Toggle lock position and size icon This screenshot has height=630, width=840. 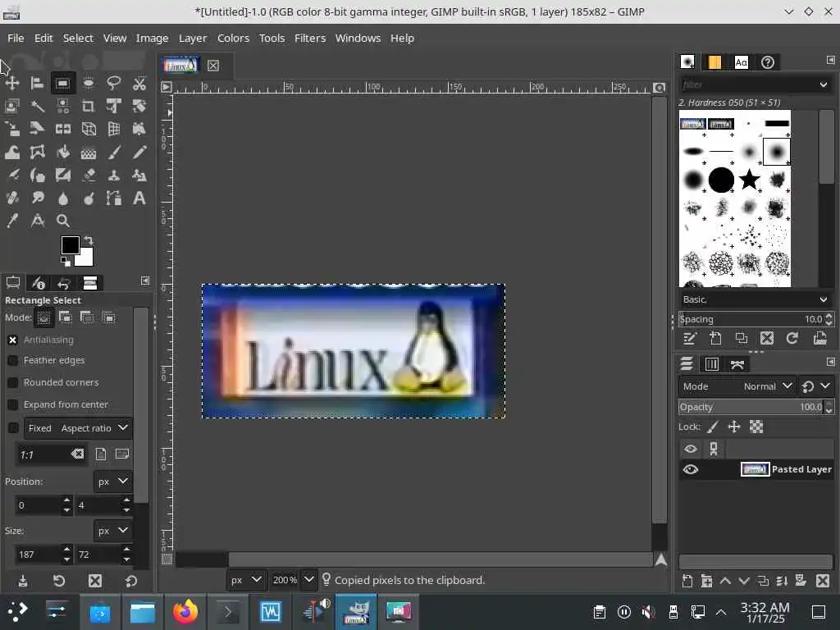coord(734,427)
